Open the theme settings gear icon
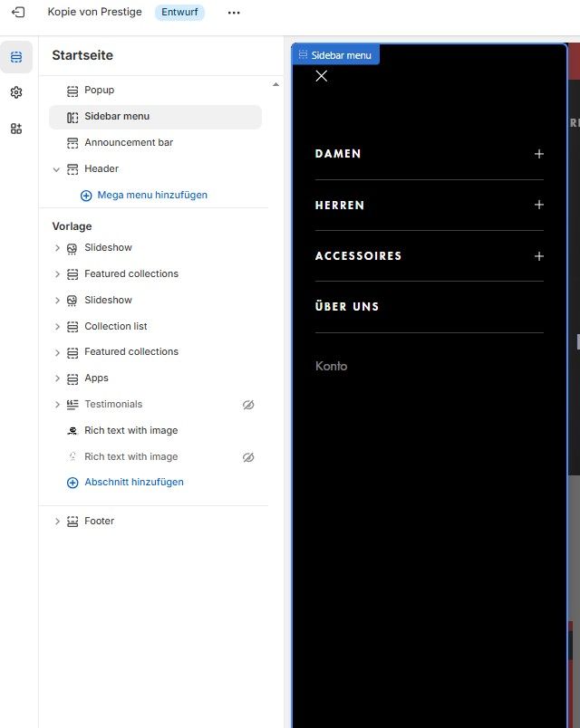The width and height of the screenshot is (580, 728). 16,92
